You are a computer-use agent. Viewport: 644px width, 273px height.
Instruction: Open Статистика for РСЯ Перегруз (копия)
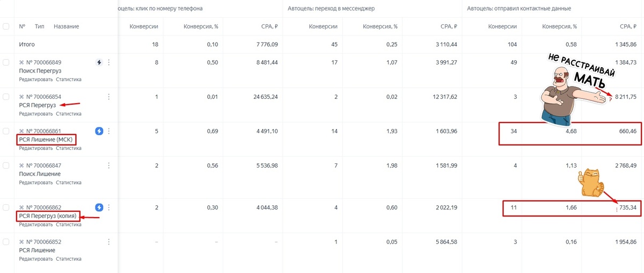pos(69,225)
